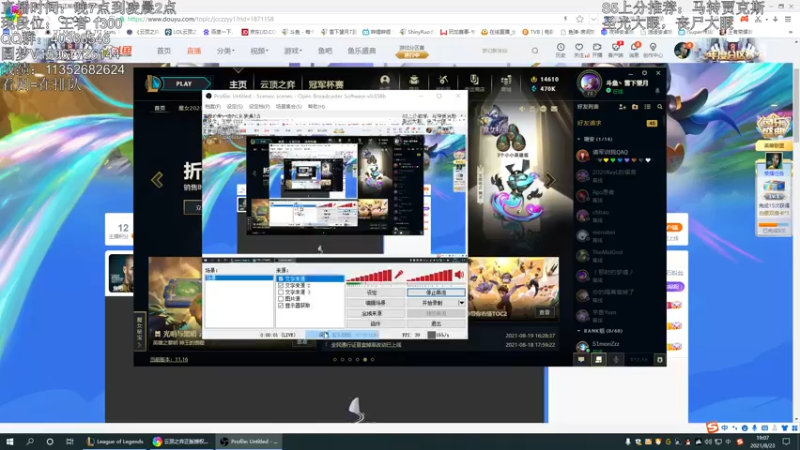800x450 pixels.
Task: Search friends with the magnifier icon
Action: [x=660, y=107]
